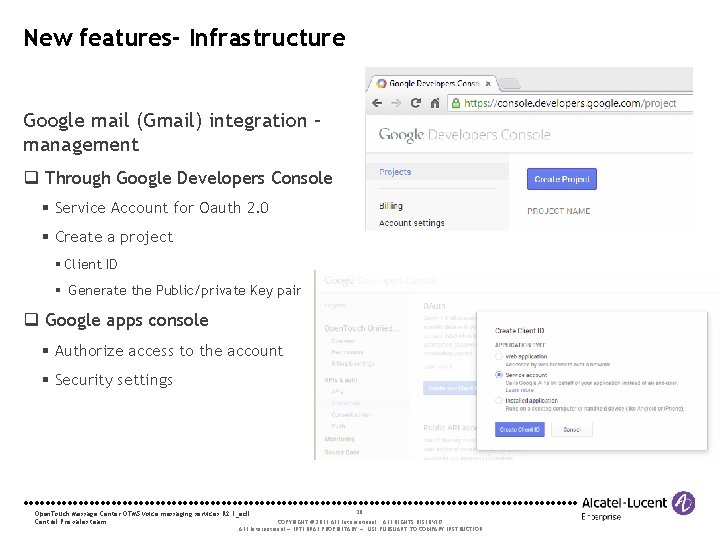Click the Create a project bullet text
The width and height of the screenshot is (720, 540).
click(114, 237)
